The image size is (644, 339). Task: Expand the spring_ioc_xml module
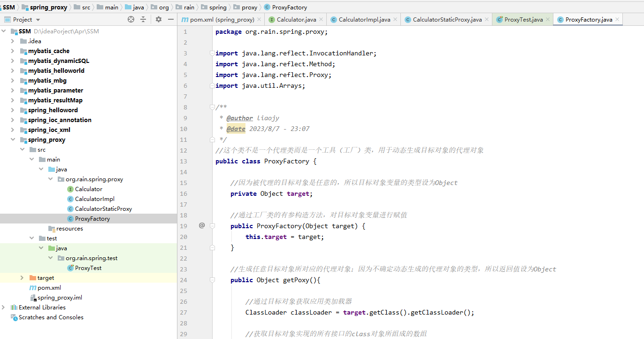coord(13,130)
